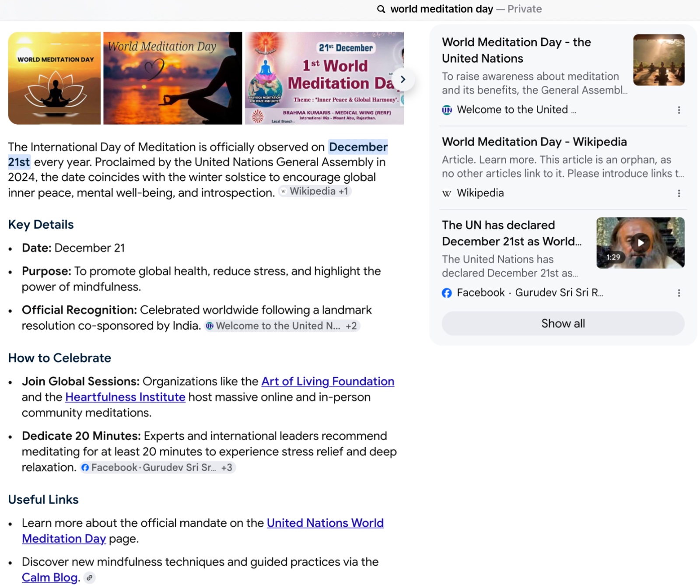Open the 'Wikipedia +1' citation chip
The height and width of the screenshot is (588, 700).
coord(315,191)
